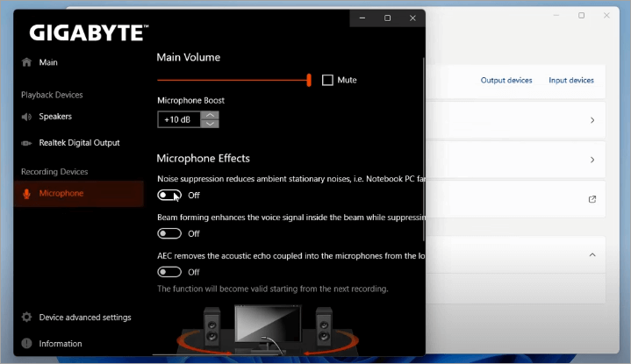Check the Mute checkbox
The height and width of the screenshot is (364, 631).
coord(327,80)
